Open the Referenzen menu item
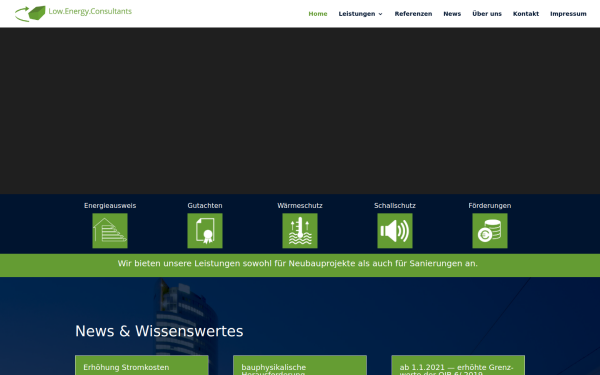 (413, 14)
